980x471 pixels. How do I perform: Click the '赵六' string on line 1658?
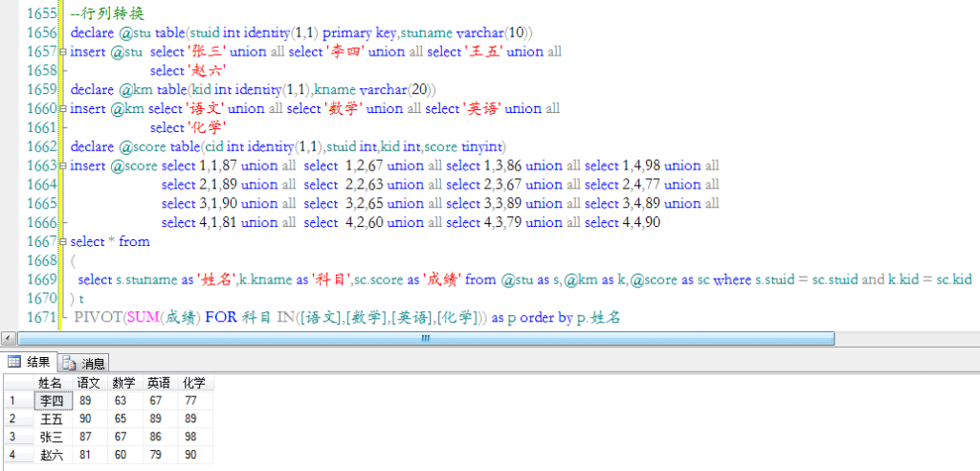click(x=206, y=71)
